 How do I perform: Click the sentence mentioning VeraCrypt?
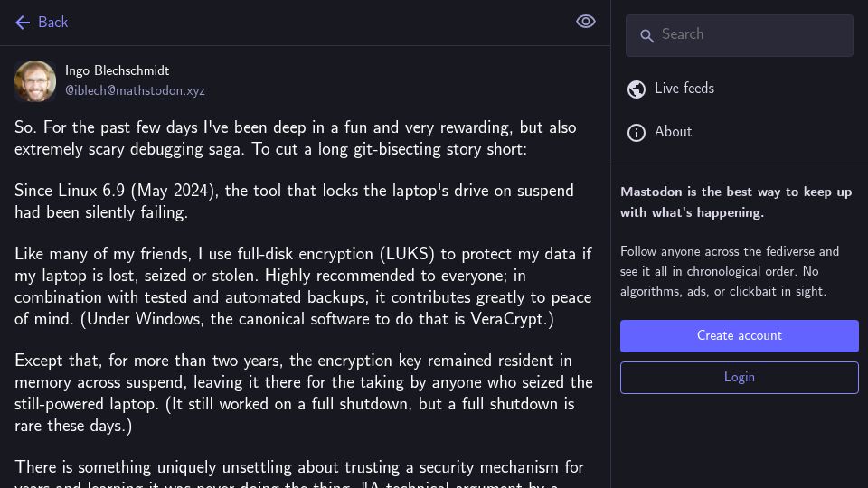pos(317,319)
